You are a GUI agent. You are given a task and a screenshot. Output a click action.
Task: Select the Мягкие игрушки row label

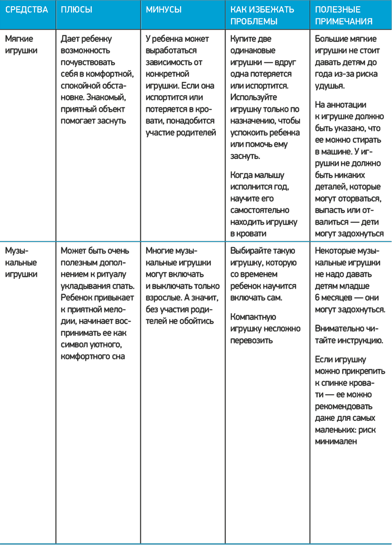point(21,45)
